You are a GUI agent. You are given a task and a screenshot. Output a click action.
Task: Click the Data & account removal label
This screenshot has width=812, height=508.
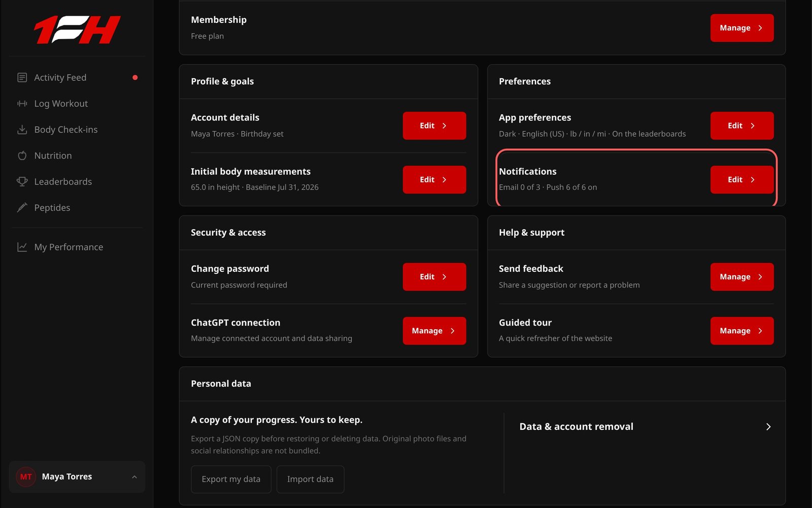click(576, 427)
